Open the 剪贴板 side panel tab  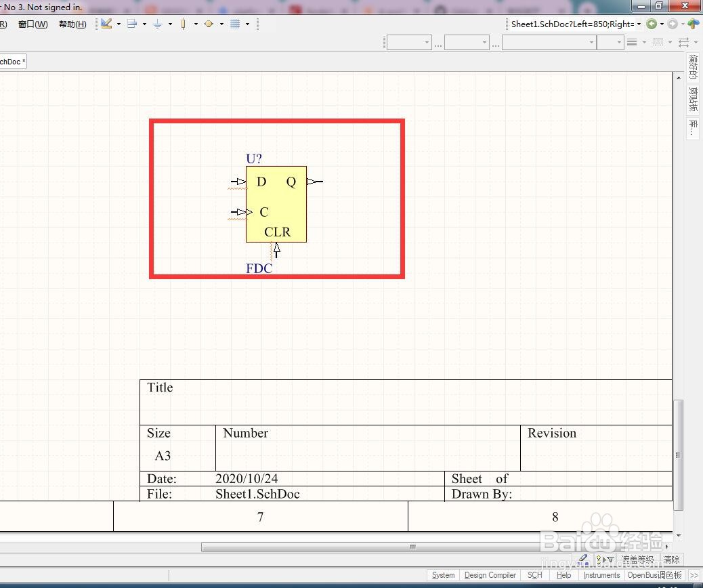click(x=693, y=99)
